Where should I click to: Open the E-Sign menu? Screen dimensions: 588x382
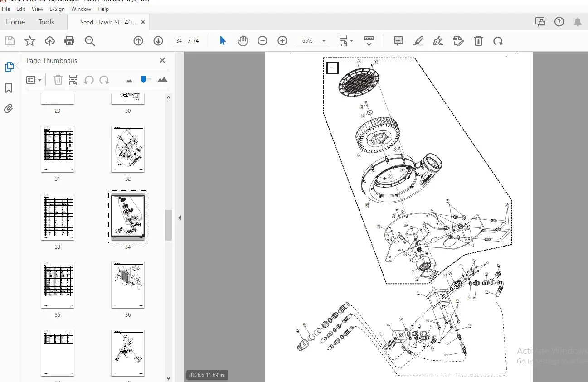[57, 9]
